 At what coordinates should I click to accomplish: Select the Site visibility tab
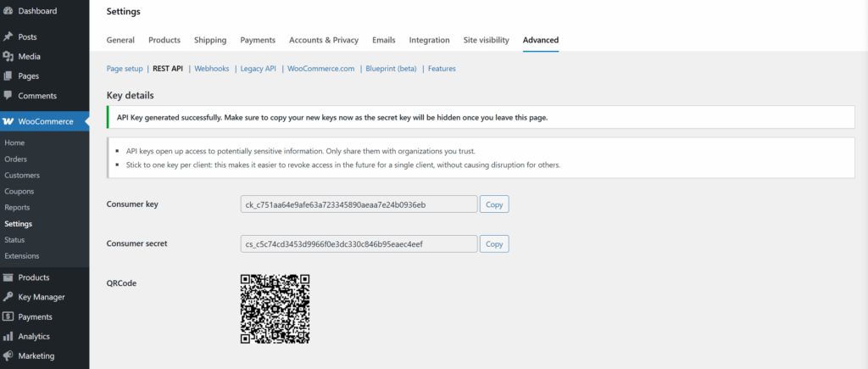[x=486, y=40]
